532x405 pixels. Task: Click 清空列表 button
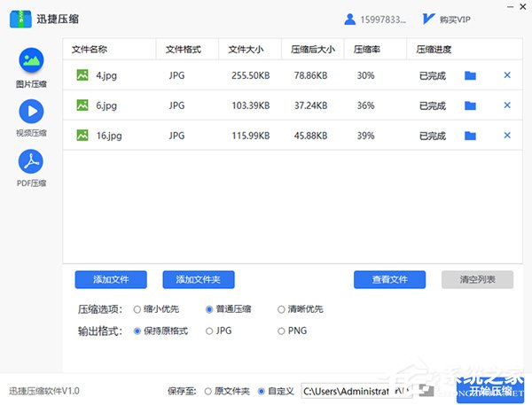(x=477, y=279)
